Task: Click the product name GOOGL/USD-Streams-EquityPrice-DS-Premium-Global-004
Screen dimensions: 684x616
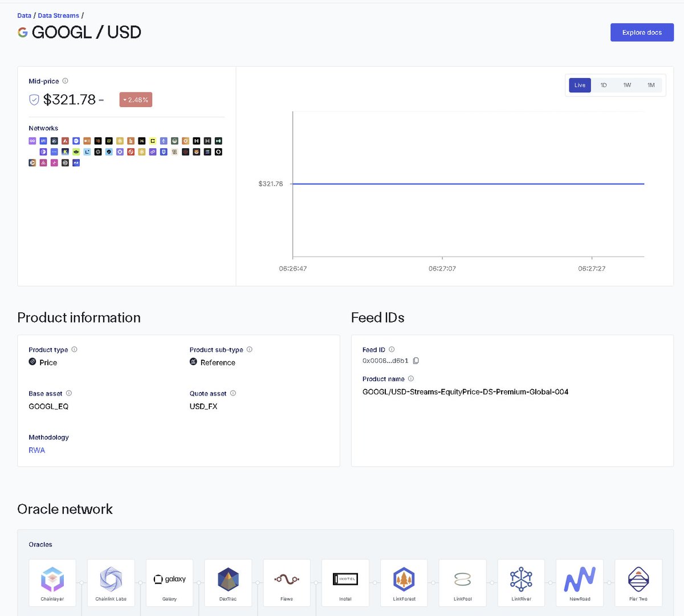Action: tap(465, 392)
